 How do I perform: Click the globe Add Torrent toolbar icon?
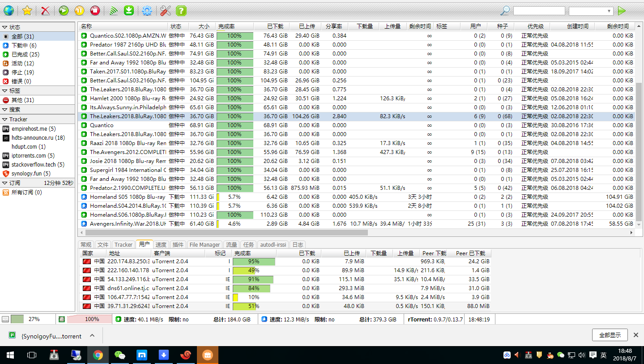pos(9,10)
